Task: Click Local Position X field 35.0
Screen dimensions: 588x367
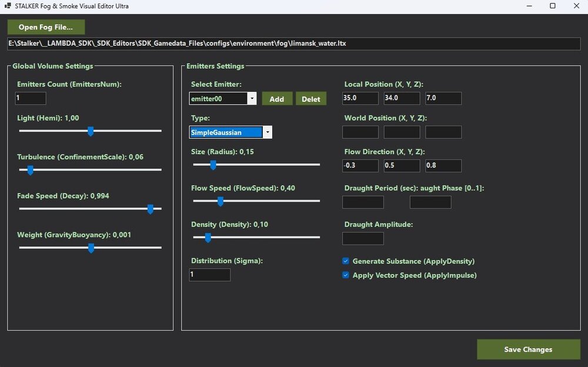Action: tap(360, 98)
